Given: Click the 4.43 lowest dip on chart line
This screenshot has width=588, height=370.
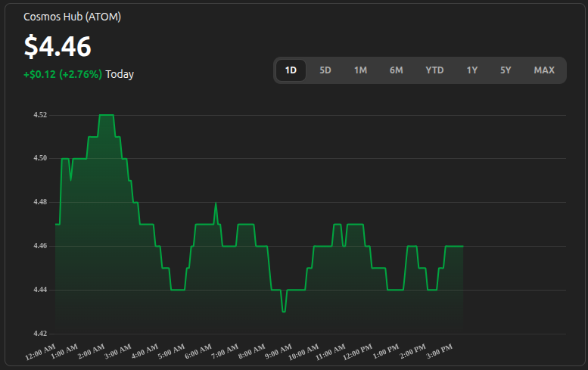Looking at the screenshot, I should (x=284, y=311).
